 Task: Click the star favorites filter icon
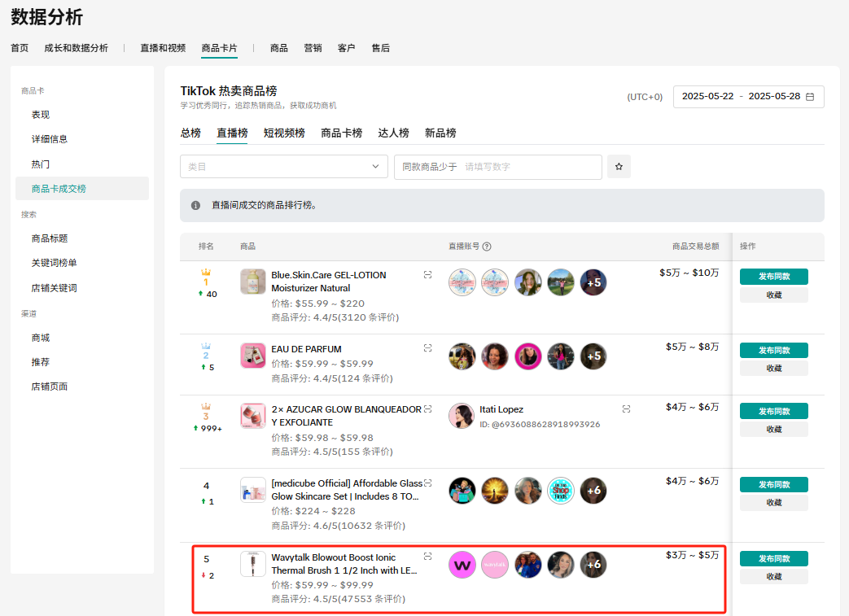[x=619, y=167]
